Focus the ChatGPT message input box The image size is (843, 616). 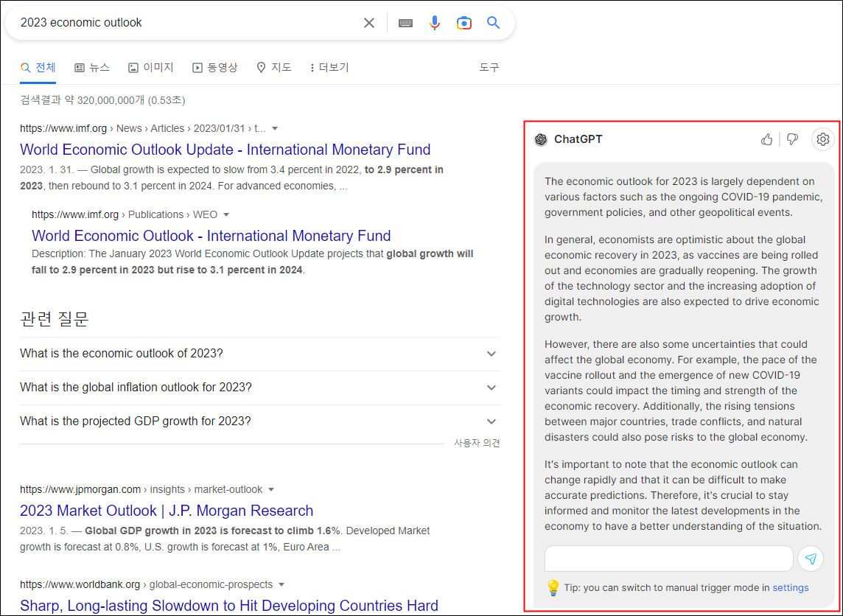click(669, 559)
